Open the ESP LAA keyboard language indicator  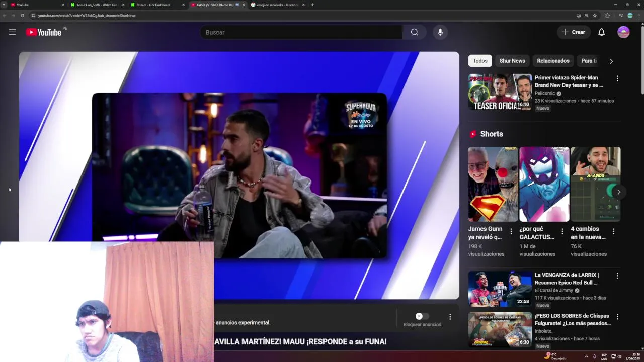(604, 356)
